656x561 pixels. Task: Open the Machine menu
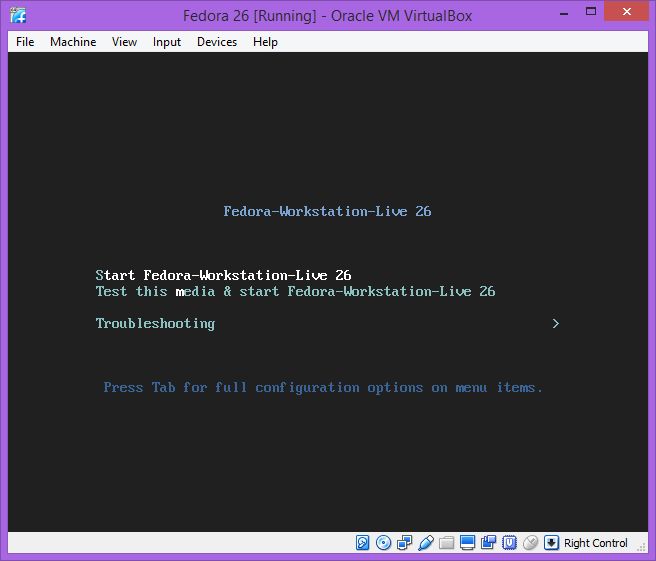click(x=73, y=42)
